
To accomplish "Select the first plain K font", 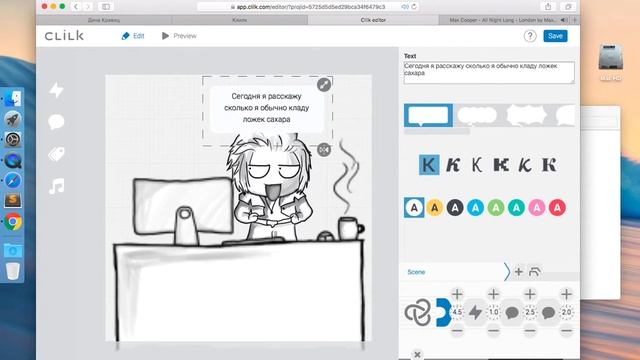I will click(429, 165).
